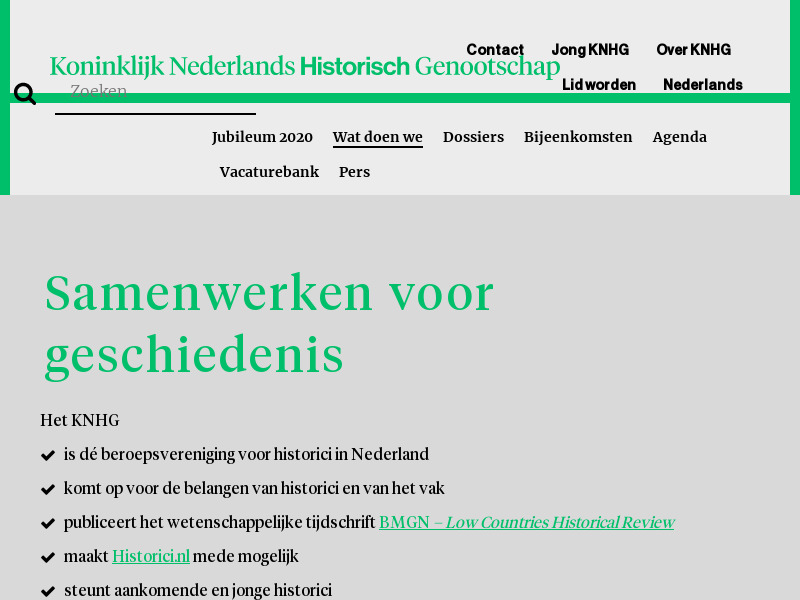Open the Contact page
The width and height of the screenshot is (800, 600).
(495, 49)
